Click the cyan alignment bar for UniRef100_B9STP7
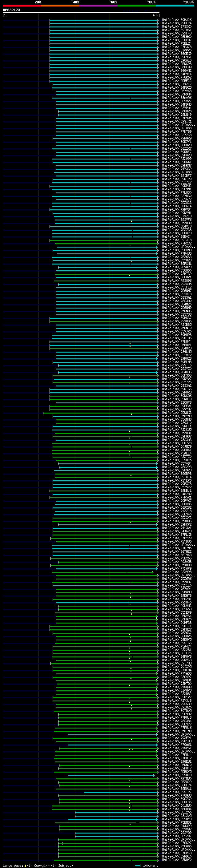This screenshot has width=197, height=868. (121, 792)
